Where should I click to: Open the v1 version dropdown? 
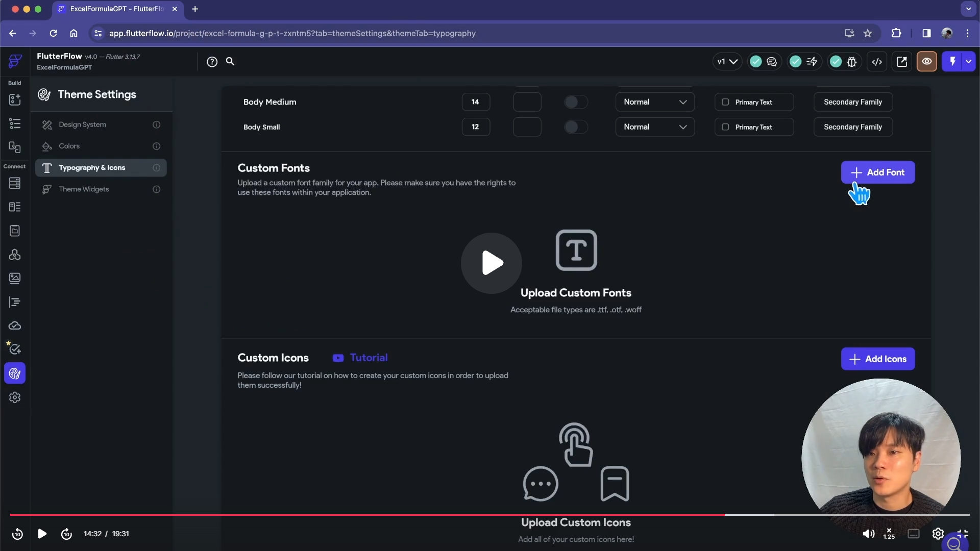tap(727, 62)
